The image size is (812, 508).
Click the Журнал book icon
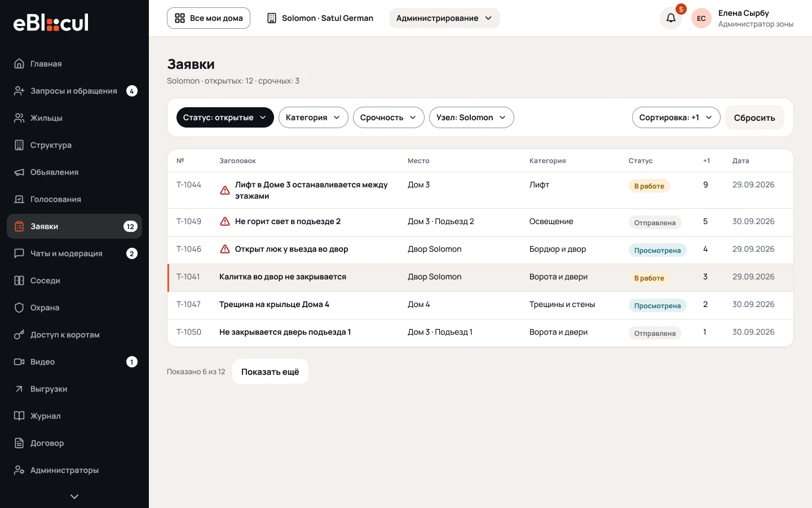click(x=19, y=416)
